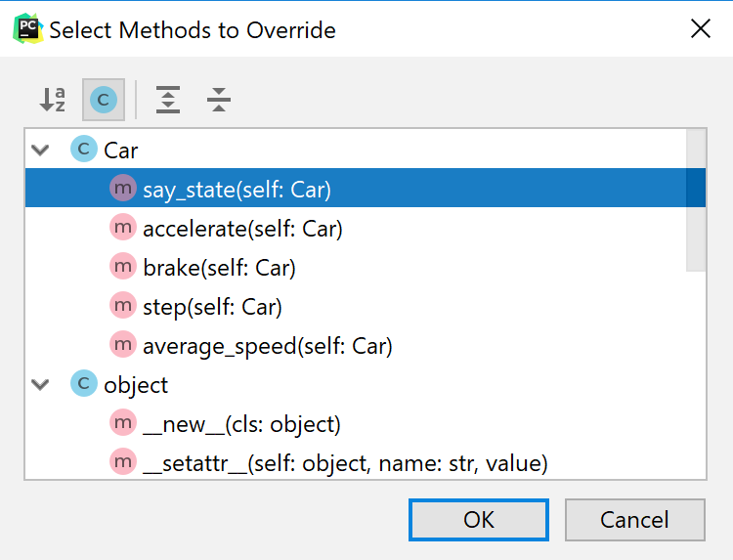The width and height of the screenshot is (733, 560).
Task: Confirm selection with the OK button
Action: pos(479,520)
